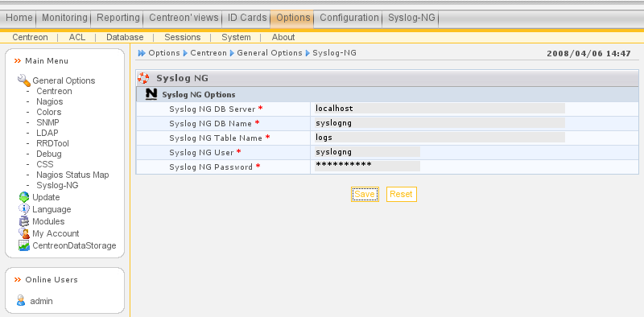Click the CentreonDataStorage chart icon
Image resolution: width=644 pixels, height=317 pixels.
click(x=24, y=245)
